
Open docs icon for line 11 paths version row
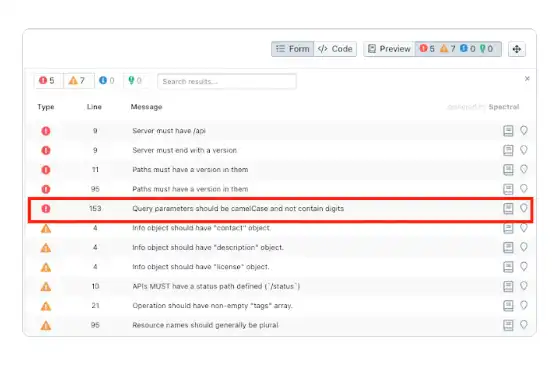coord(508,170)
